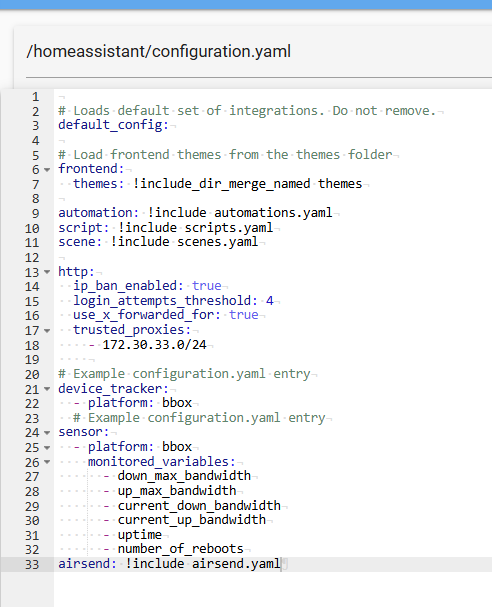Fold the monitored_variables list arrow
Viewport: 492px width, 607px height.
click(x=47, y=462)
